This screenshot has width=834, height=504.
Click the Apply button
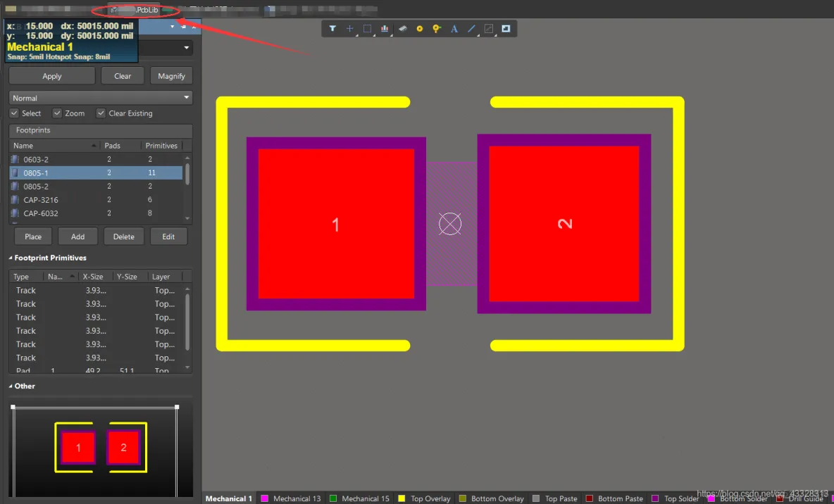coord(51,75)
